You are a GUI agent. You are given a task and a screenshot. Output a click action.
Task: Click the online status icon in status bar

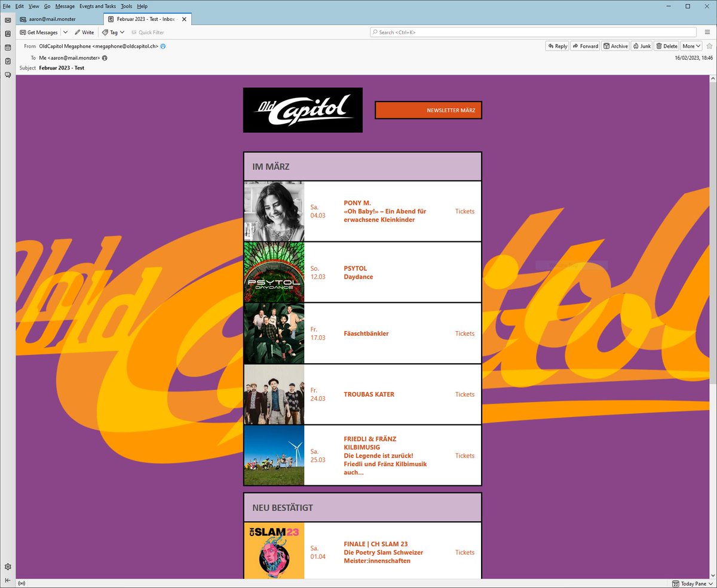[x=22, y=583]
